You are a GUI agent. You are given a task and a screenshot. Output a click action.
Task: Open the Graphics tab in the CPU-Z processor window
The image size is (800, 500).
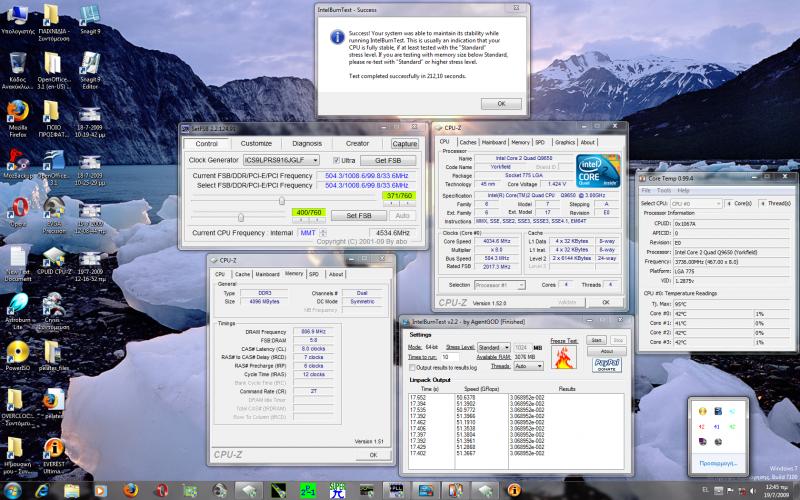pos(564,142)
